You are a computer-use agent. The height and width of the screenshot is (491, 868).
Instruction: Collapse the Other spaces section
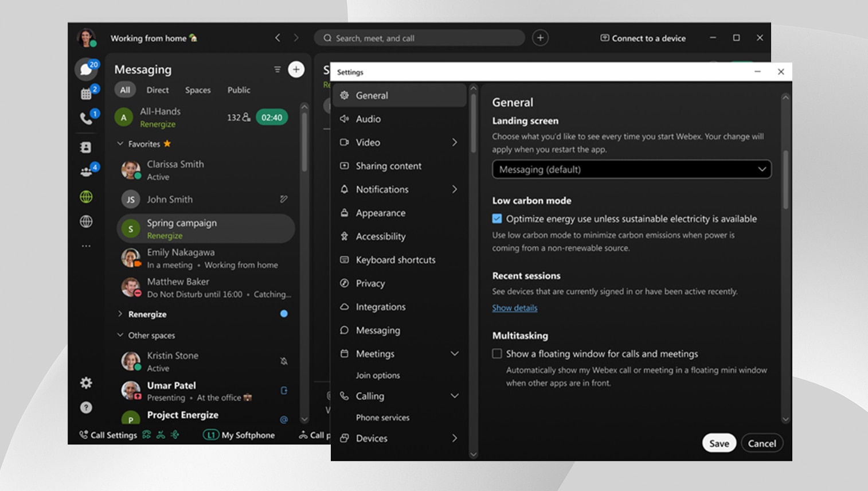tap(120, 335)
